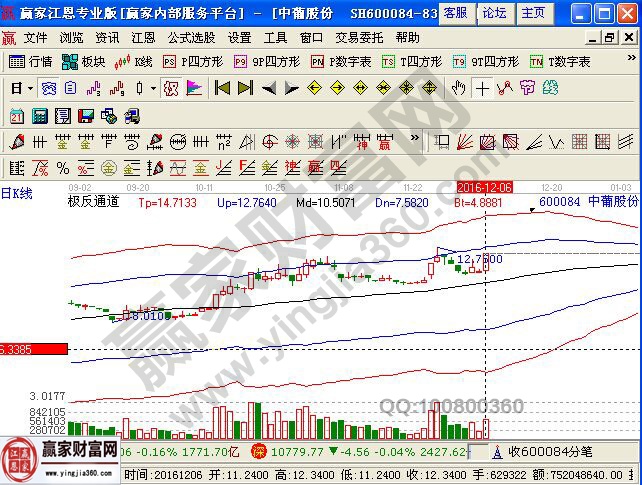
Task: Select the red pen drawing tool
Action: pyautogui.click(x=17, y=142)
